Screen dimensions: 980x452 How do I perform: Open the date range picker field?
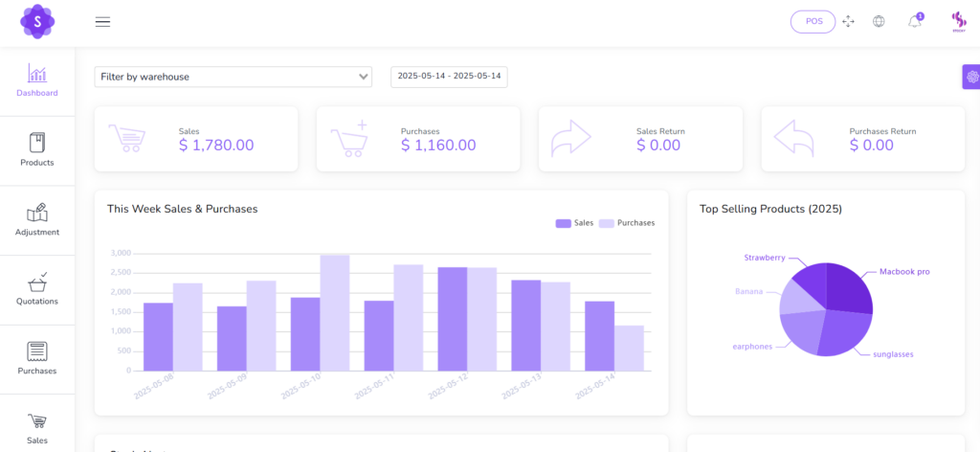(x=450, y=77)
